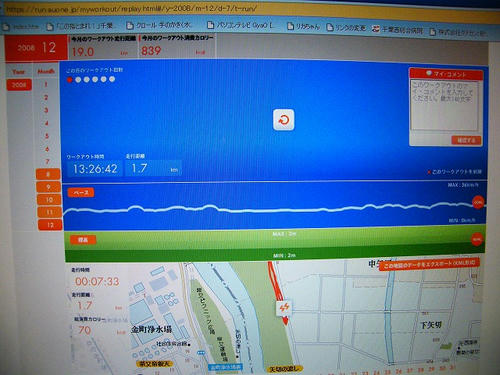Viewport: 500px width, 375px height.
Task: Select orange month 9 button
Action: pyautogui.click(x=48, y=187)
